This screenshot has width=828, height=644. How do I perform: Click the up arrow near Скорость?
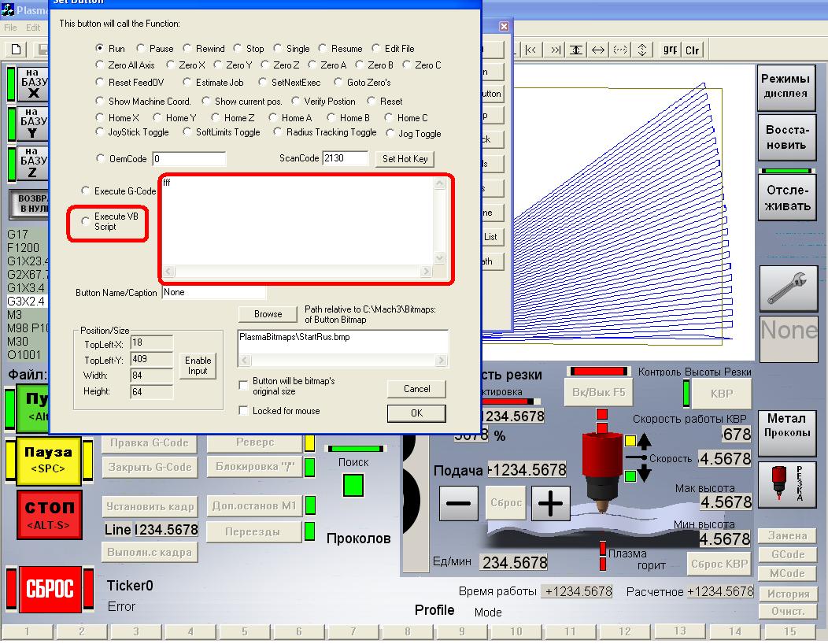[644, 441]
